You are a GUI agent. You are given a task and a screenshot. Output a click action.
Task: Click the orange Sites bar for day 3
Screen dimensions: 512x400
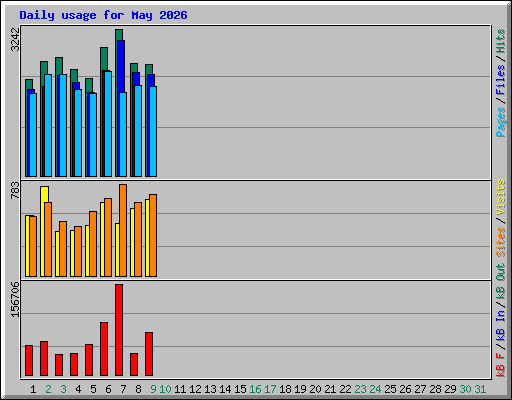pos(63,249)
